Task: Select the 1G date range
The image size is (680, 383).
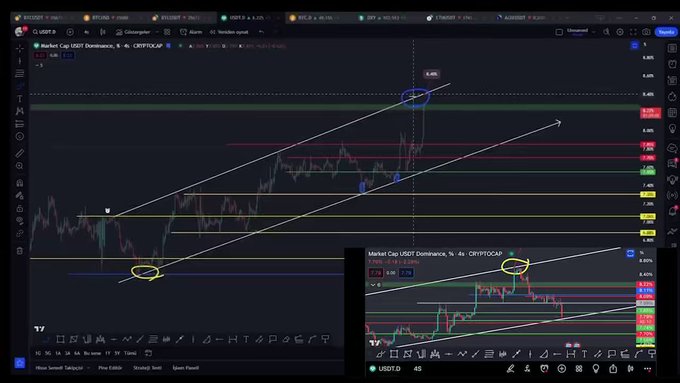Action: pyautogui.click(x=38, y=354)
